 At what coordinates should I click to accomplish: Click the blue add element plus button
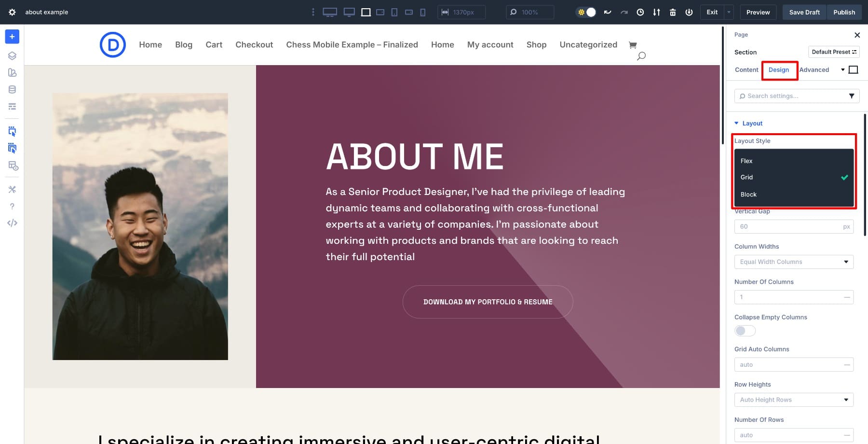(12, 37)
